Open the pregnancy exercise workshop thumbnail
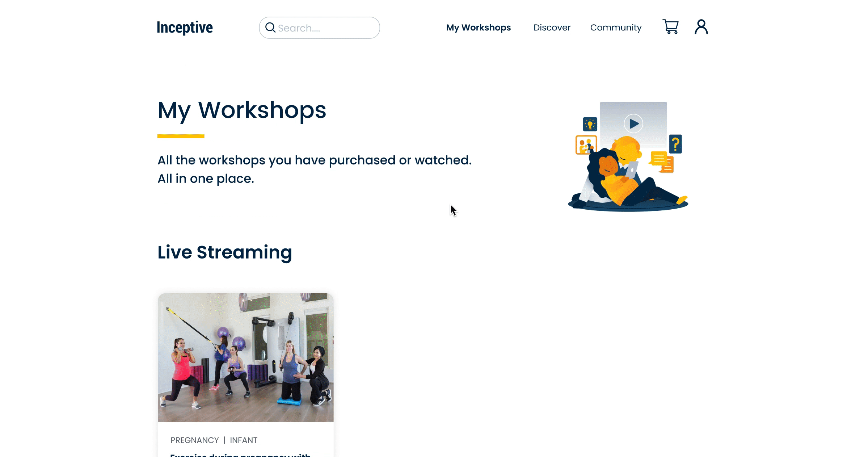Screen dimensions: 868x457 click(245, 357)
